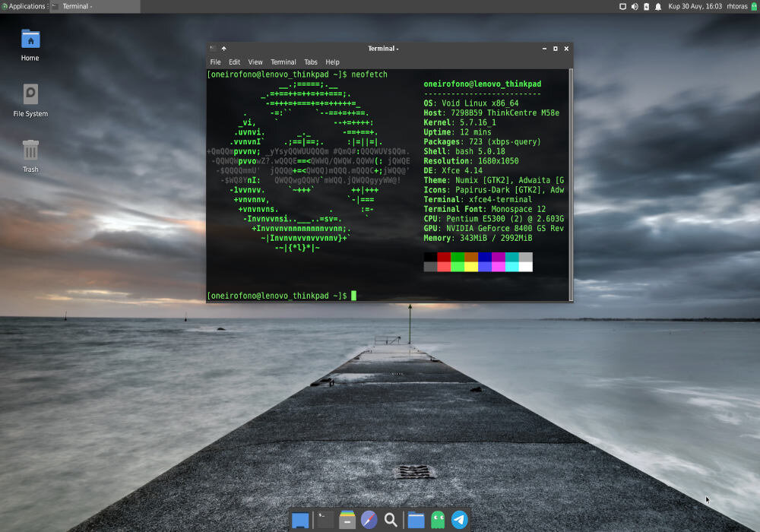This screenshot has height=532, width=760.
Task: Minimize the terminal window
Action: point(544,49)
